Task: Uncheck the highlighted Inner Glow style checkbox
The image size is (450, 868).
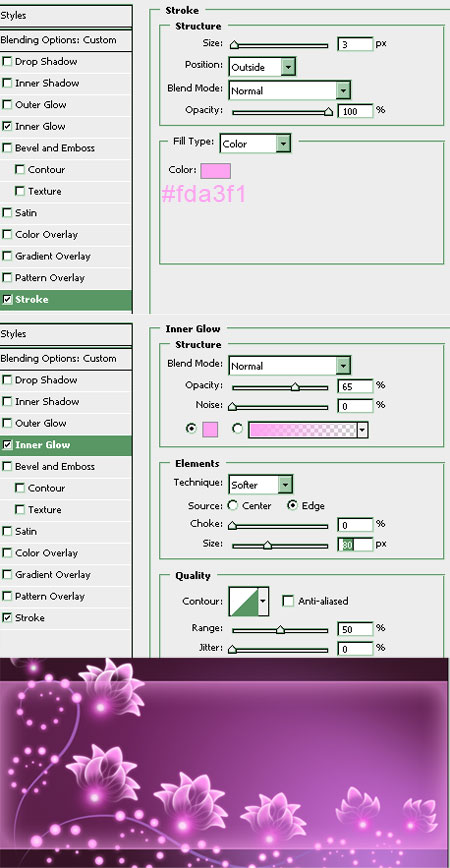Action: tap(7, 445)
